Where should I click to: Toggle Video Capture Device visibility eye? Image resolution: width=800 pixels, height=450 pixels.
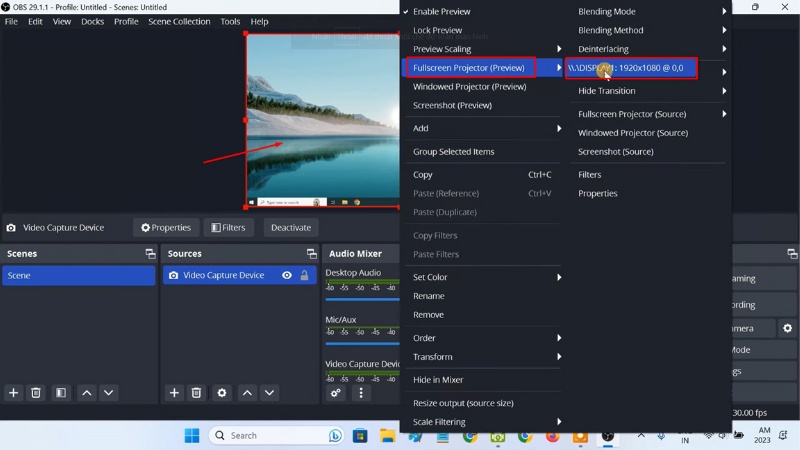click(x=287, y=276)
